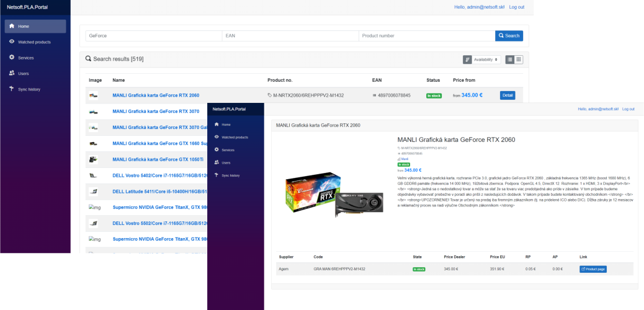The width and height of the screenshot is (644, 310).
Task: Click the Netsoft.PLA.Portal brand in the results window
Action: [28, 7]
